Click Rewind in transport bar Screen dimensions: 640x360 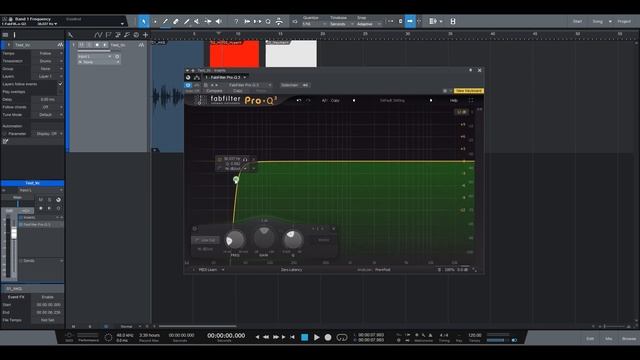(266, 338)
